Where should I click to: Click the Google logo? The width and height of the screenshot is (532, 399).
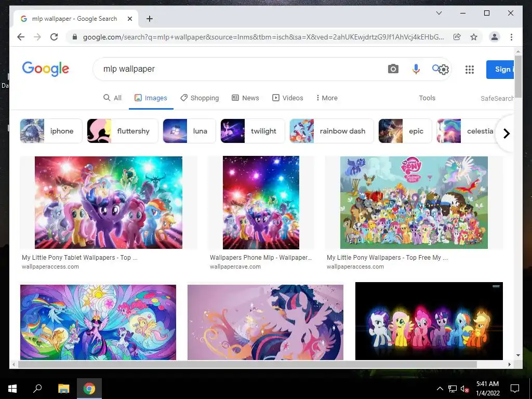click(46, 69)
